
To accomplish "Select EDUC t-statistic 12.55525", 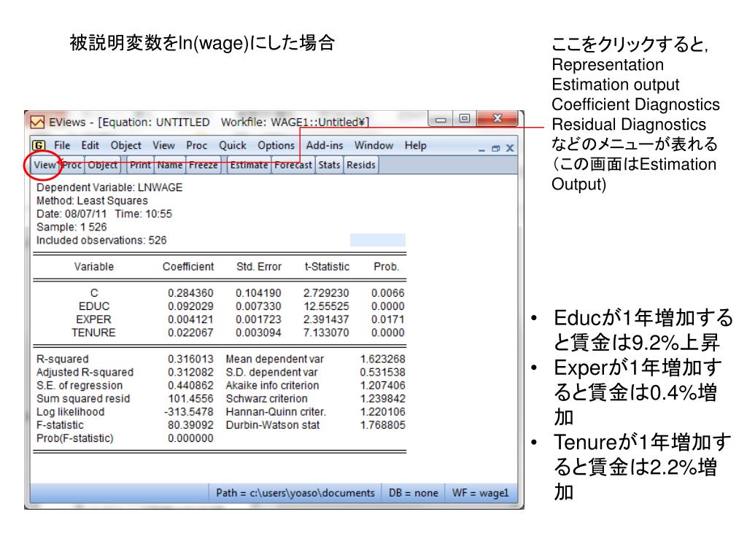I will pyautogui.click(x=326, y=306).
